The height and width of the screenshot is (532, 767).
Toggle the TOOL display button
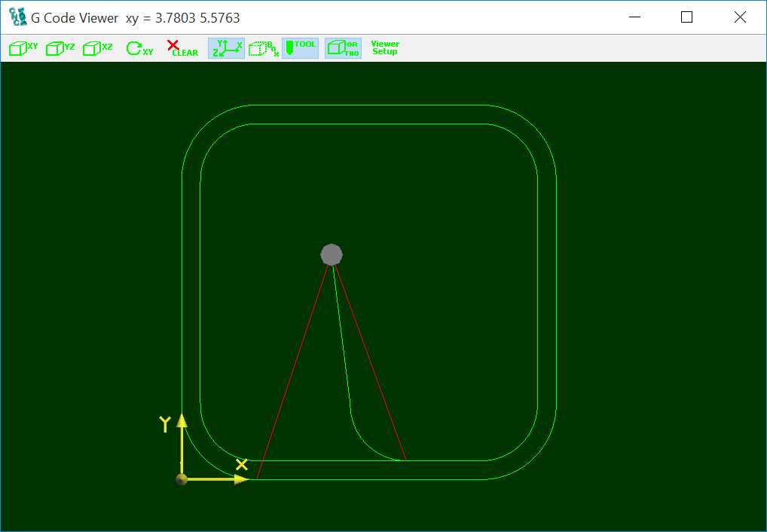300,48
